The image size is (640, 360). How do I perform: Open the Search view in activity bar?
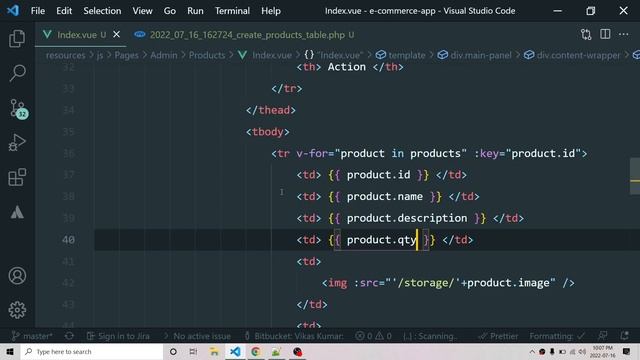pyautogui.click(x=17, y=73)
